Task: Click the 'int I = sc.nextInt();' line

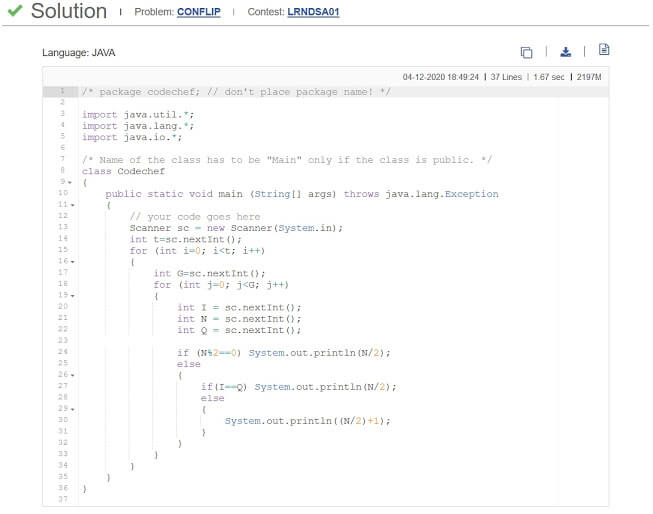Action: click(239, 307)
